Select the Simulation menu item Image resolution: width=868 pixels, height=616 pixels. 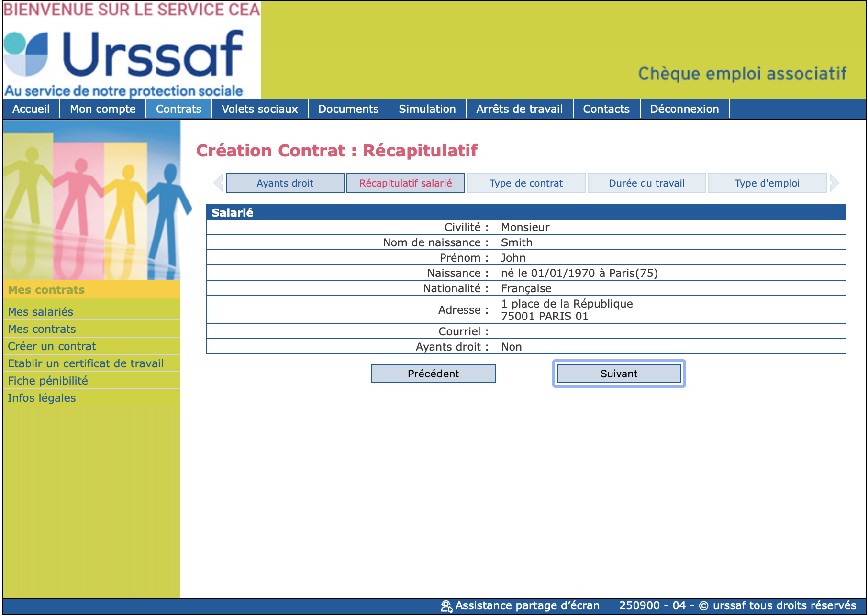[x=427, y=109]
